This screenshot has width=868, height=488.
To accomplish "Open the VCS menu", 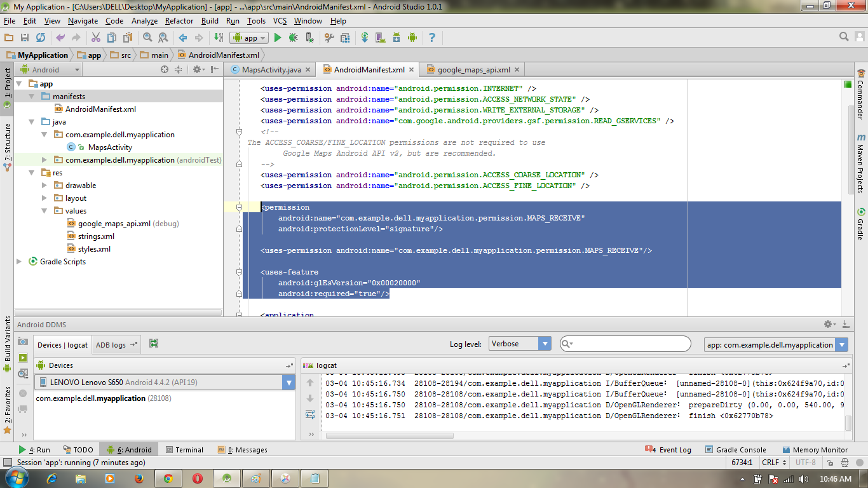I will [280, 21].
